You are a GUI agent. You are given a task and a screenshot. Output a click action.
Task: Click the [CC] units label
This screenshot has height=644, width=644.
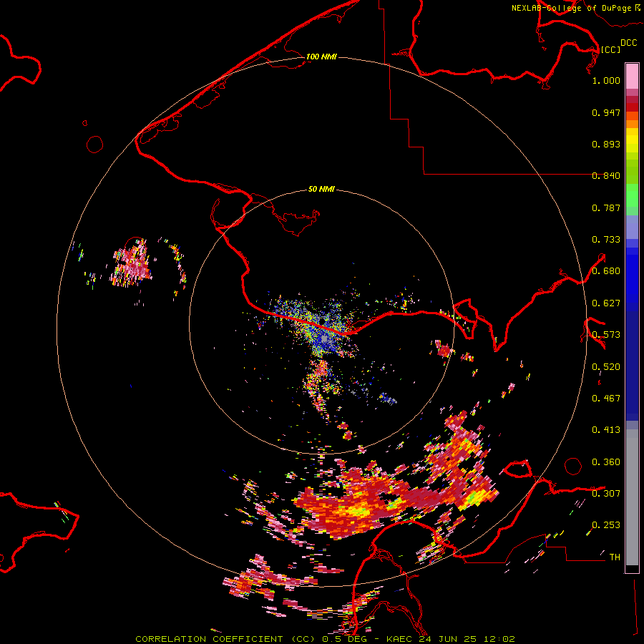pos(610,49)
